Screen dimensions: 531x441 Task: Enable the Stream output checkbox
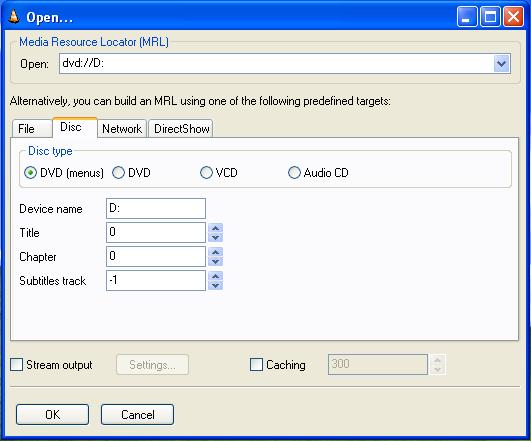(17, 365)
